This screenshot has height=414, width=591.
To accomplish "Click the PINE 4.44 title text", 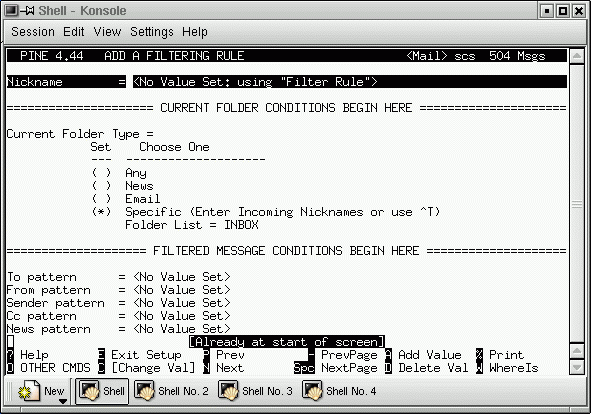I will [x=52, y=56].
